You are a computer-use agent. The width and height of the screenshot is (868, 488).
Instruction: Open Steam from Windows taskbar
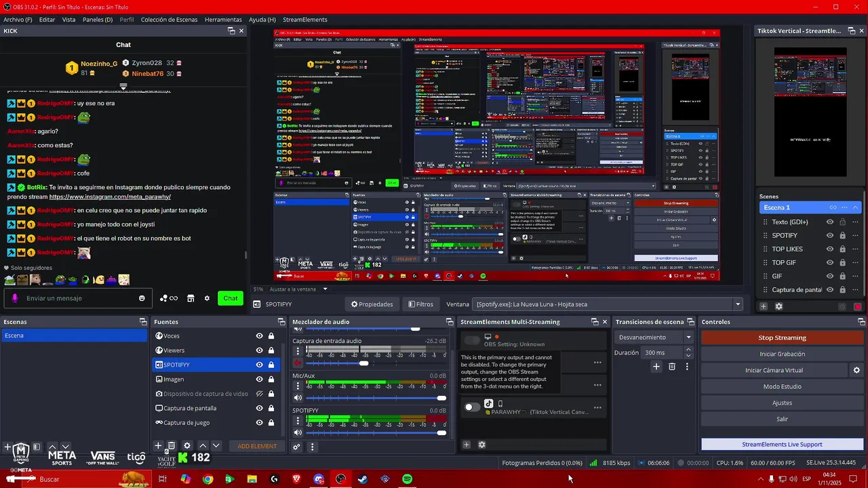click(x=363, y=479)
